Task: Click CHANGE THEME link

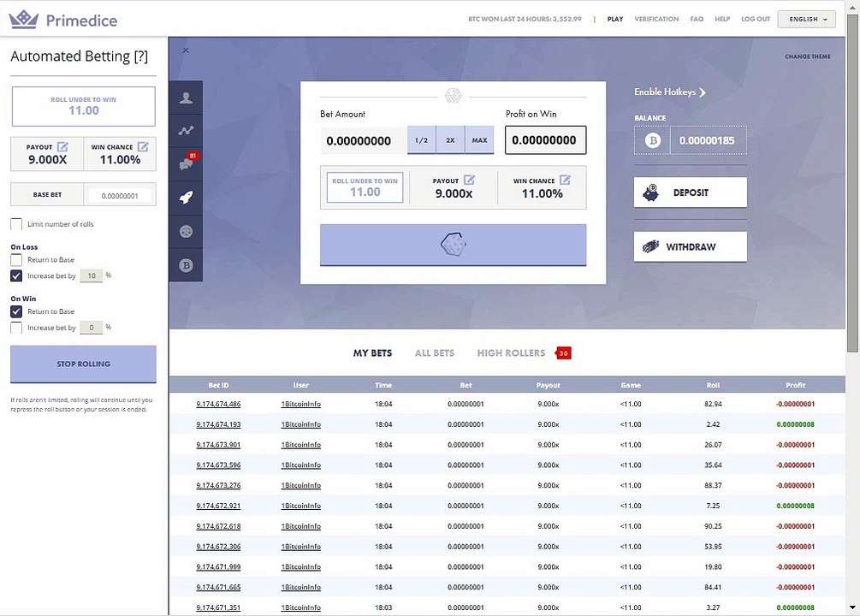Action: pos(807,56)
